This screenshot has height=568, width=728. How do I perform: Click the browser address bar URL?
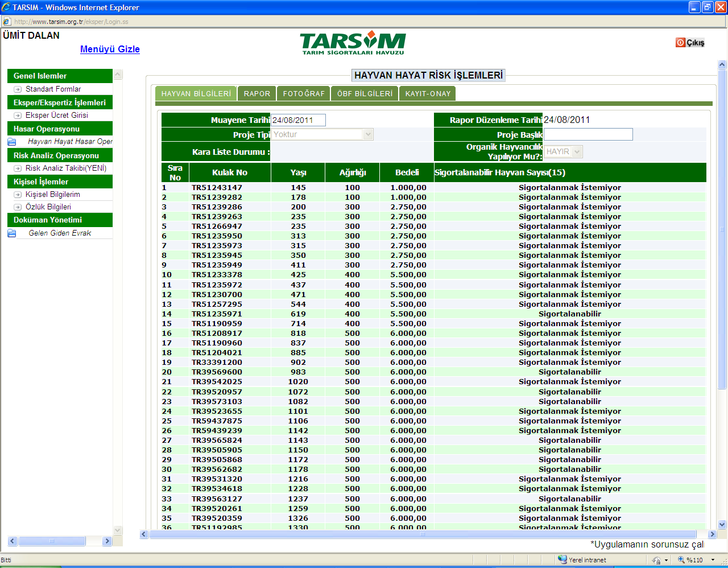tap(71, 22)
